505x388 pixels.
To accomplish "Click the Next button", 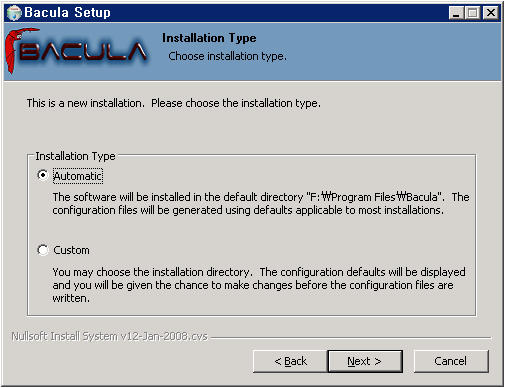I will (365, 361).
